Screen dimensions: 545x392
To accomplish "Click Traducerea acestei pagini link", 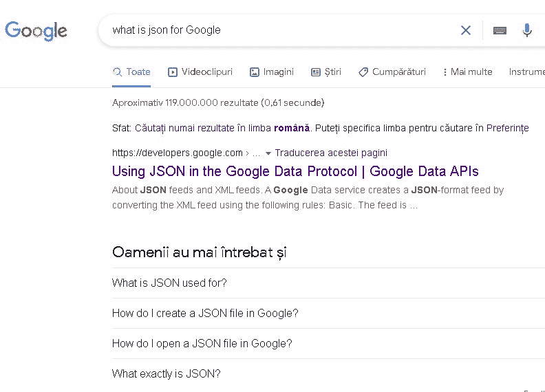I will (x=331, y=153).
